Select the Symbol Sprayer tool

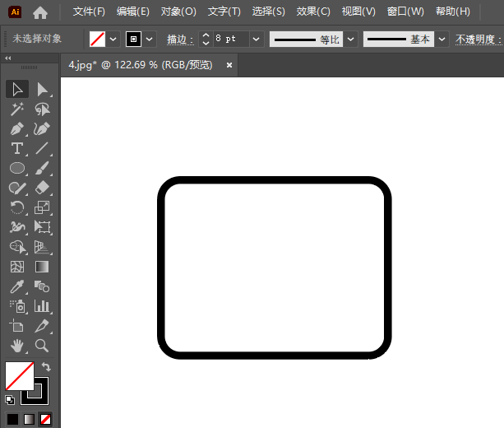[17, 306]
